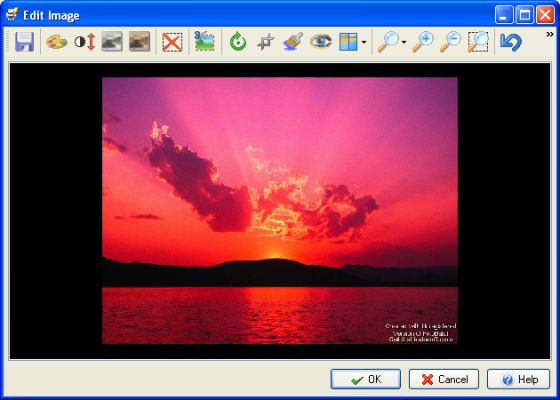Expand the zoom magnifier dropdown arrow

(404, 42)
